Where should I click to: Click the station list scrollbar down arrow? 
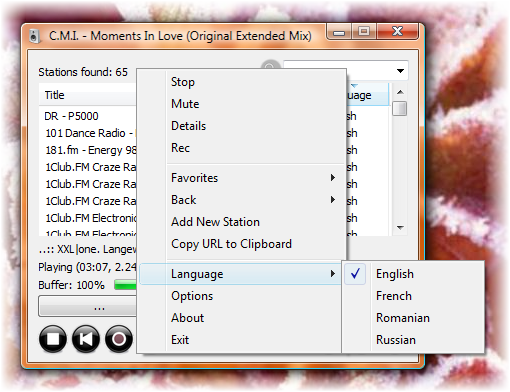(400, 228)
